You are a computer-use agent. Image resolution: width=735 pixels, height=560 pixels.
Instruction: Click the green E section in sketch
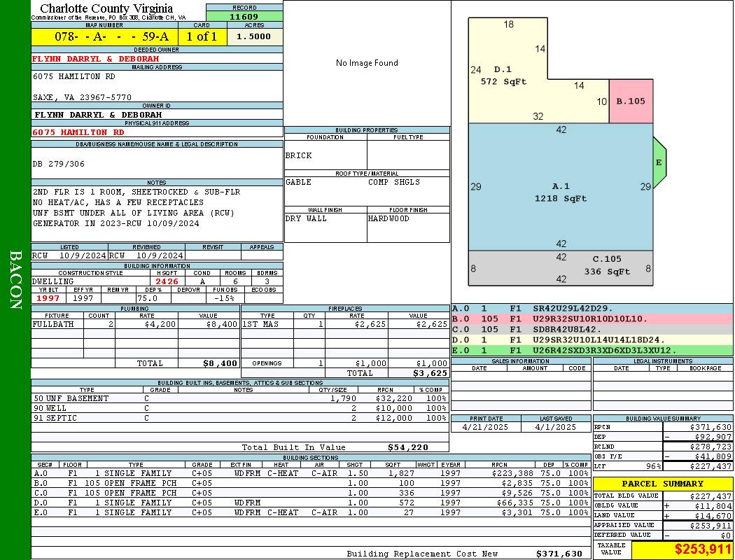[x=659, y=162]
